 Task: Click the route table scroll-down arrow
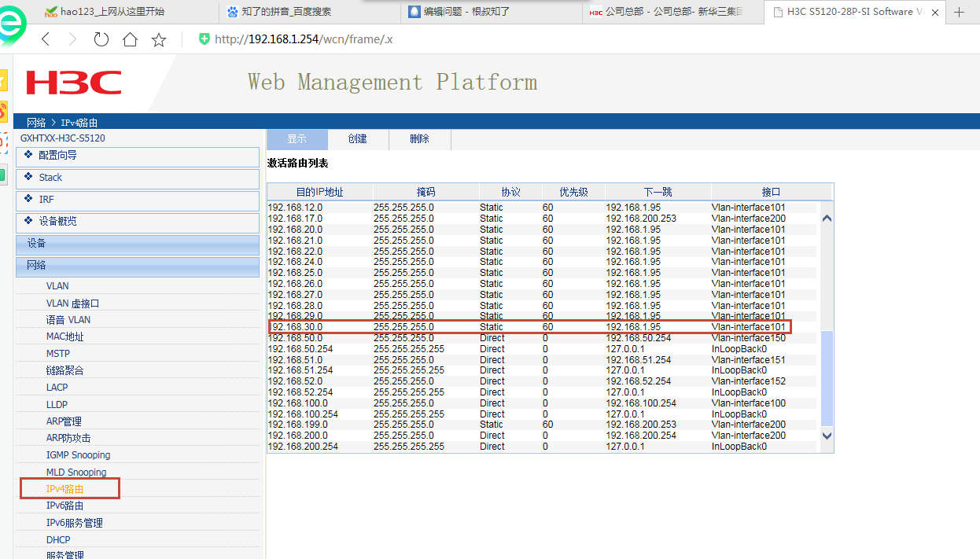[x=827, y=435]
